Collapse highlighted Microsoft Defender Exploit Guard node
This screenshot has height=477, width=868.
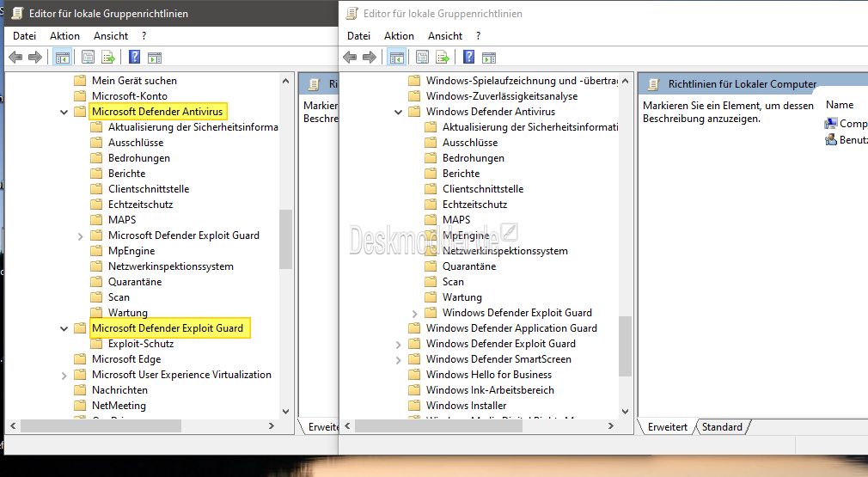click(x=64, y=328)
